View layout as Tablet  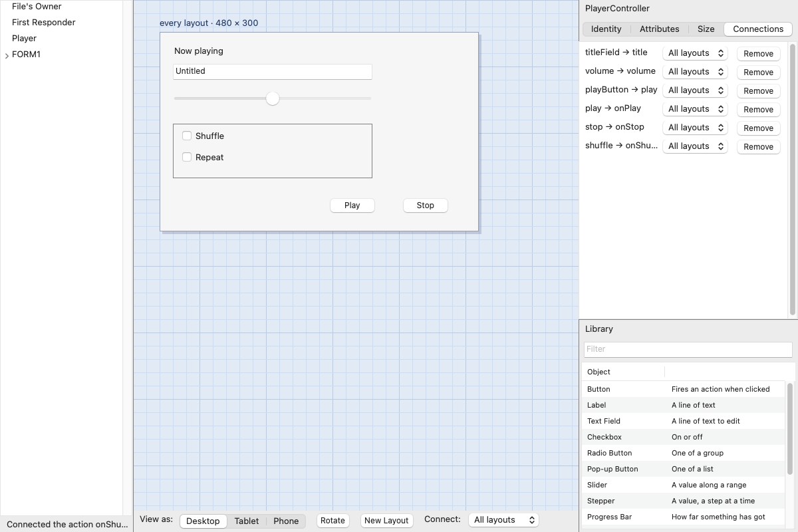click(x=247, y=521)
